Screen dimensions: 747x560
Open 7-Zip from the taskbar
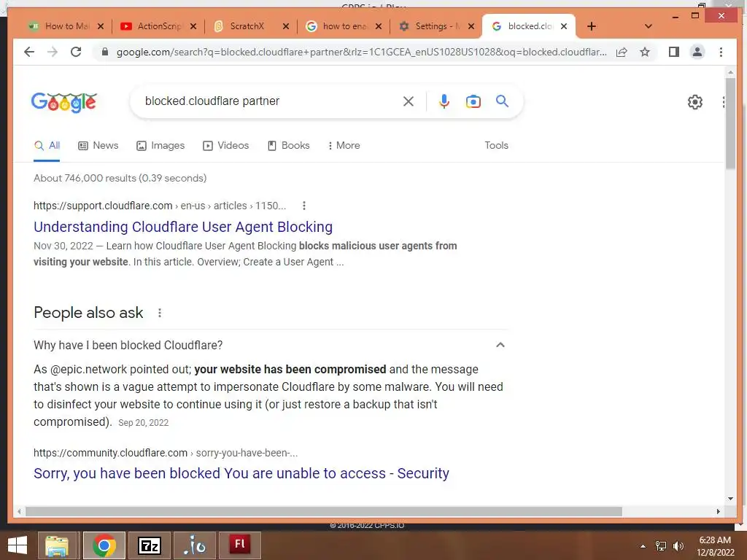pos(149,545)
